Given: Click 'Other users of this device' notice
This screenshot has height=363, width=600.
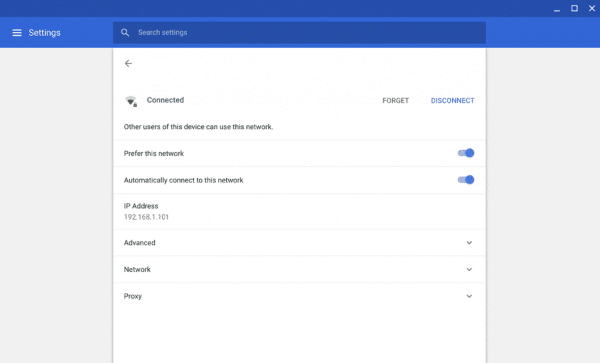Looking at the screenshot, I should [x=198, y=127].
